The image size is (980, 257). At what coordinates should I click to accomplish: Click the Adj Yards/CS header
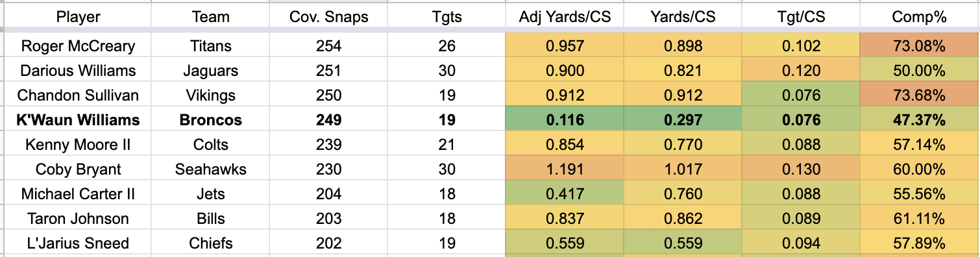(565, 17)
